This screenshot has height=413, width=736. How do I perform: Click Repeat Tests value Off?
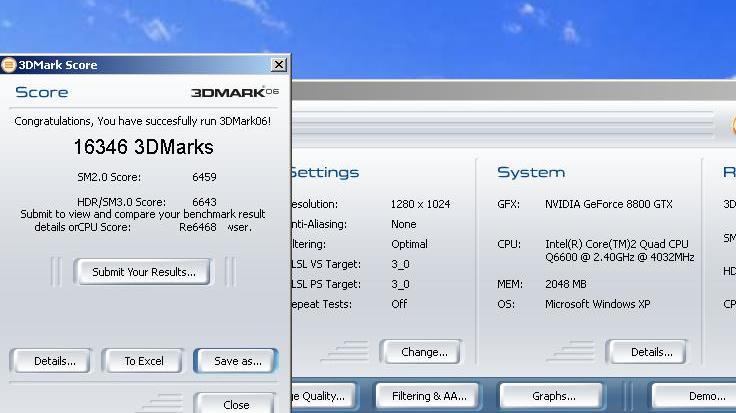click(x=399, y=304)
